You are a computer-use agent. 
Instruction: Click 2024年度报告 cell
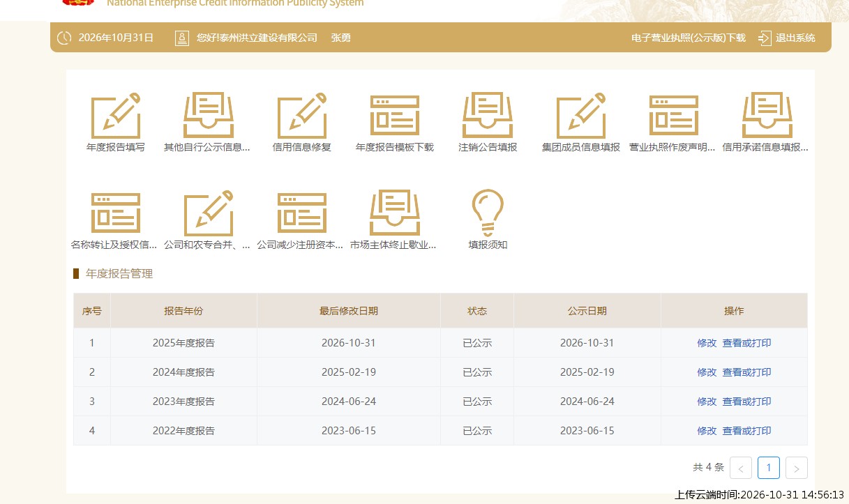[x=183, y=372]
